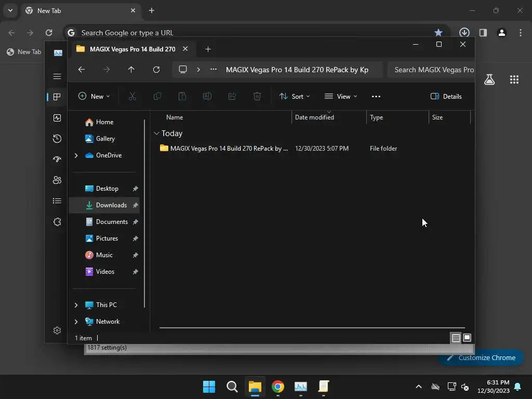Image resolution: width=532 pixels, height=399 pixels.
Task: Open Task Manager Processes page icon
Action: pos(57,97)
